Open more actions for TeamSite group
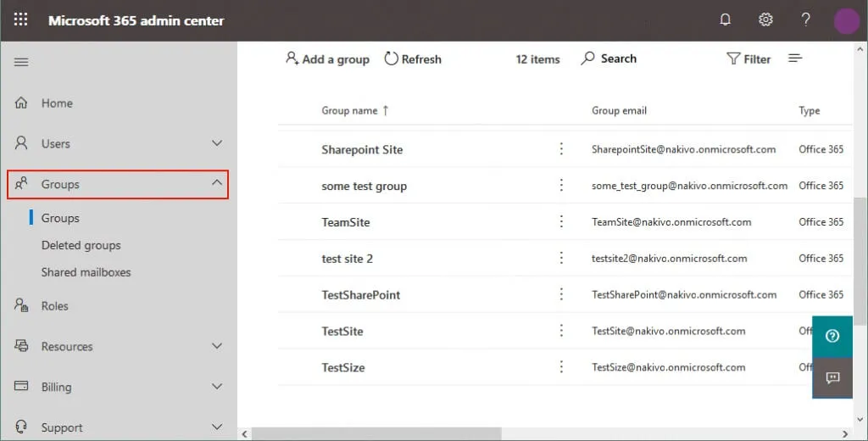The image size is (868, 441). 560,221
